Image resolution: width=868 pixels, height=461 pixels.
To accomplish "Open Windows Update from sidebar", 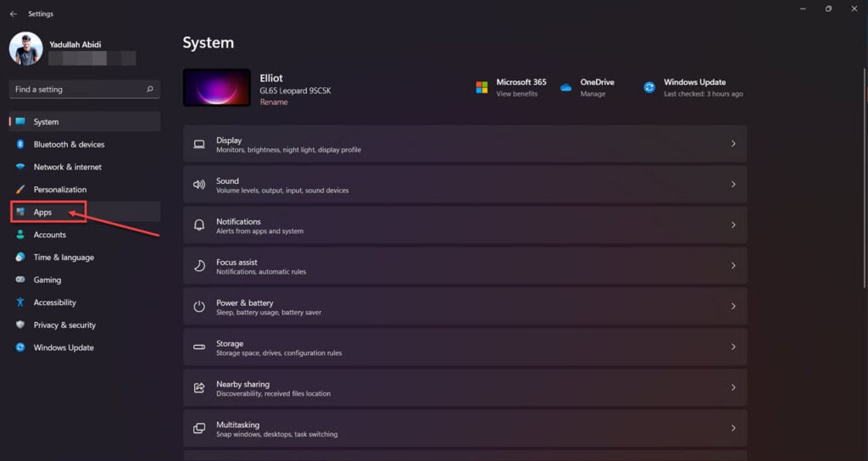I will (x=85, y=347).
